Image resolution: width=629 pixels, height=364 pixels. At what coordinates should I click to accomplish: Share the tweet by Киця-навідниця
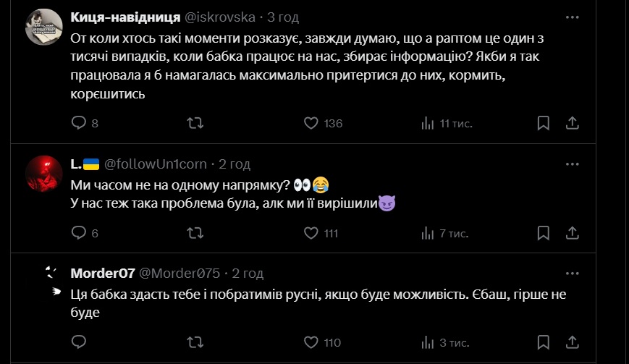[571, 123]
